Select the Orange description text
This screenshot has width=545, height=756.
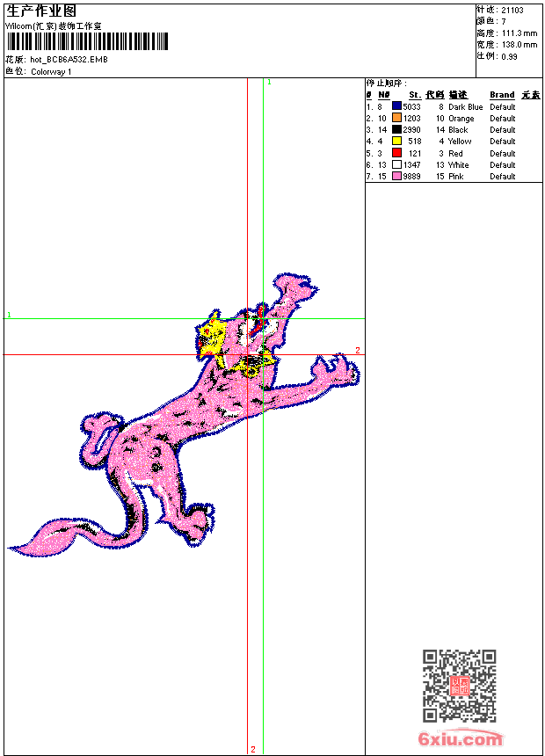tap(461, 119)
